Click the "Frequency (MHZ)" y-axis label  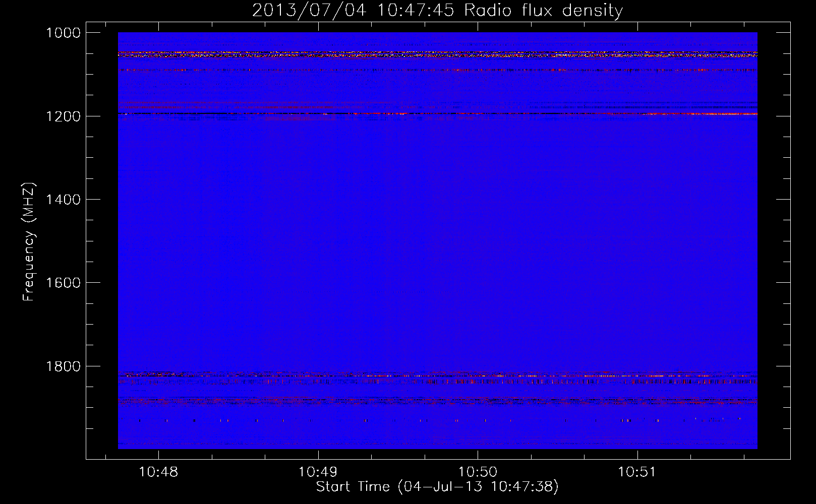(29, 242)
